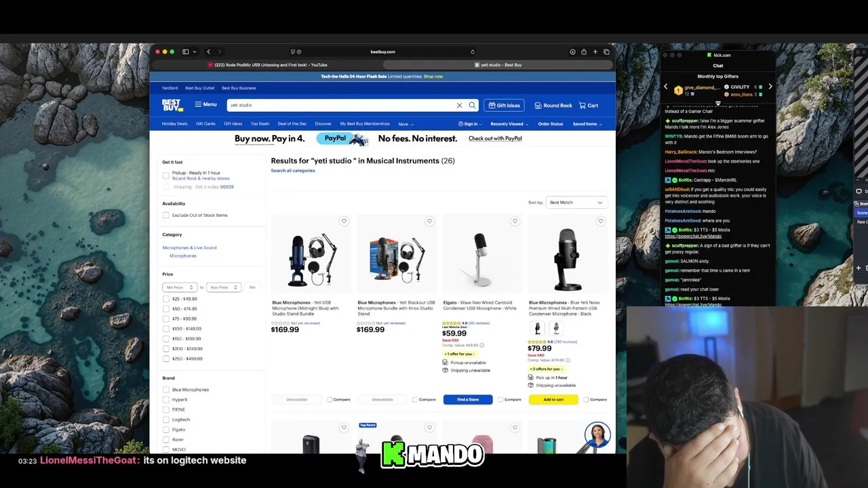868x488 pixels.
Task: Open the Microphones & Live Sound category
Action: point(189,247)
